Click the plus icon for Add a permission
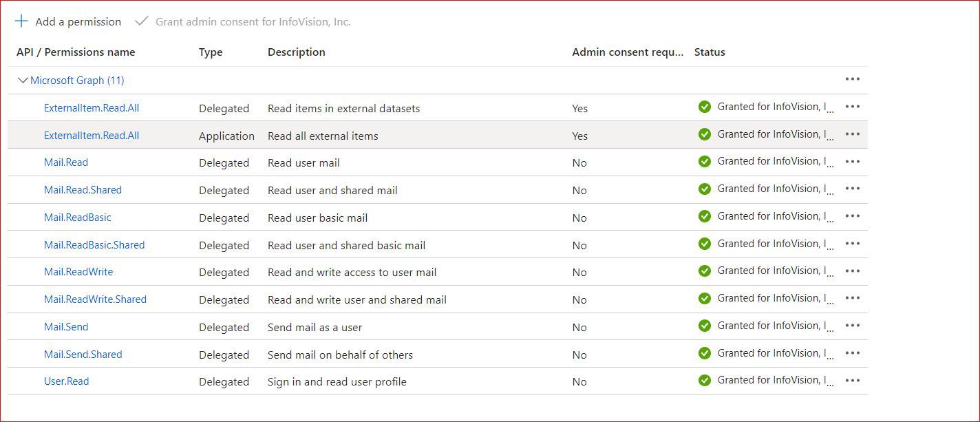The width and height of the screenshot is (980, 422). click(21, 21)
